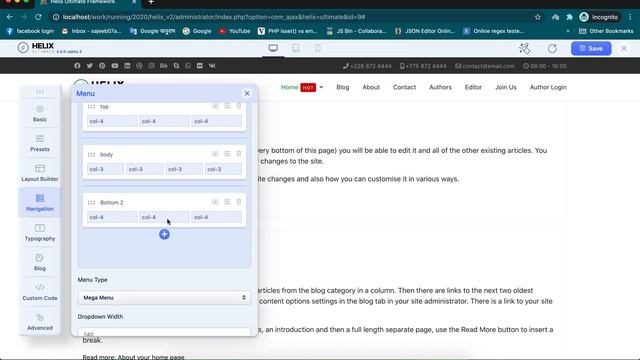Open column layout options for Bottom 2 row
This screenshot has width=640, height=360.
point(215,202)
